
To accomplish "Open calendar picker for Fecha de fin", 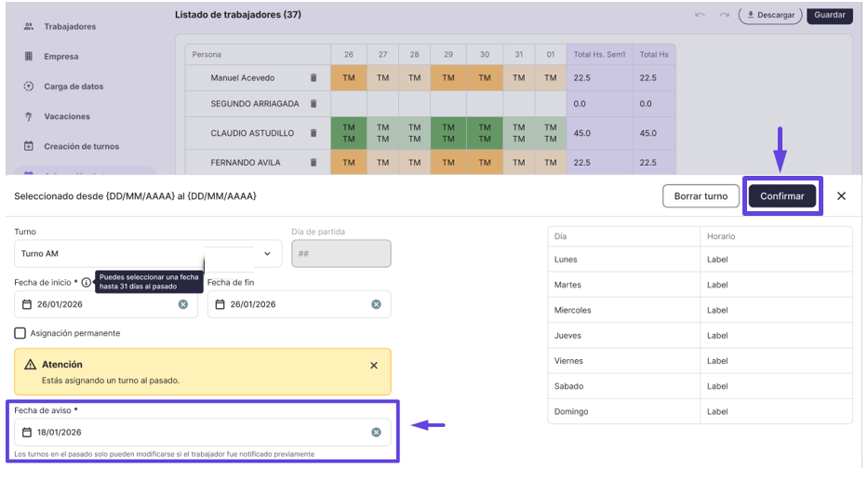I will coord(220,304).
